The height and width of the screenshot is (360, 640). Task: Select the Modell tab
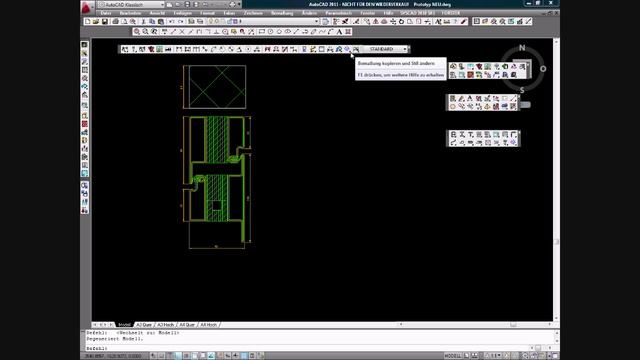[124, 324]
